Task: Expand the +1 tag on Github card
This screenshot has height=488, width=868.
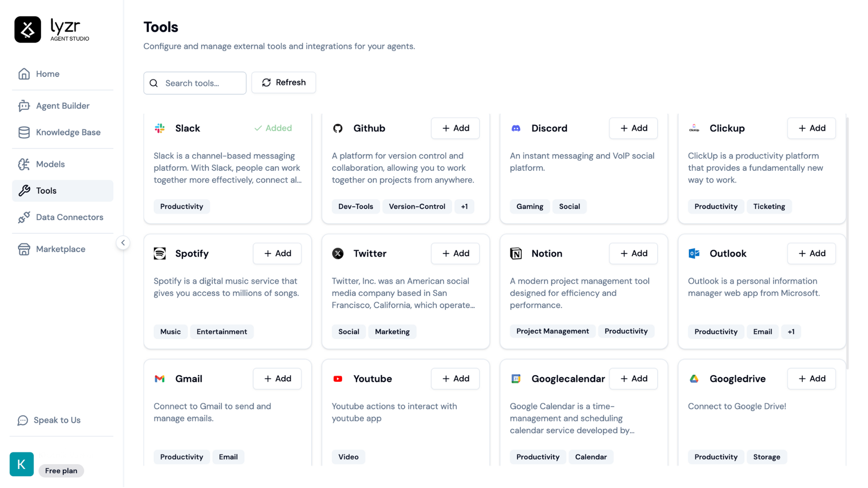Action: pos(464,206)
